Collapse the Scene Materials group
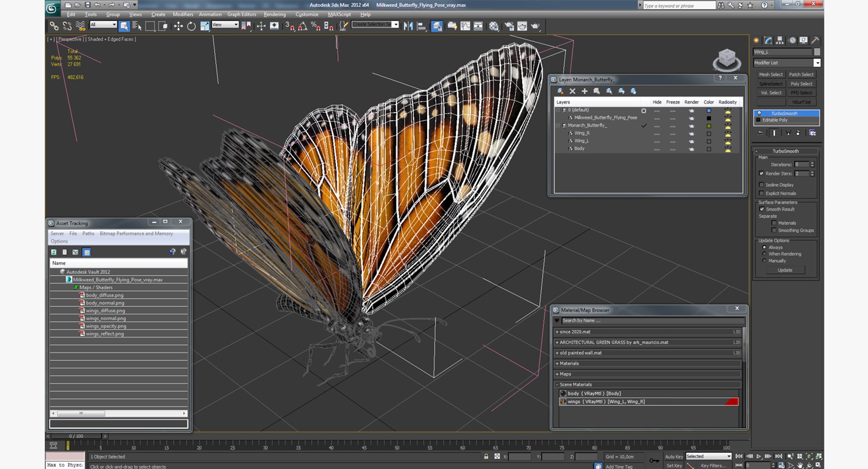Screen dimensions: 868x469 point(557,385)
